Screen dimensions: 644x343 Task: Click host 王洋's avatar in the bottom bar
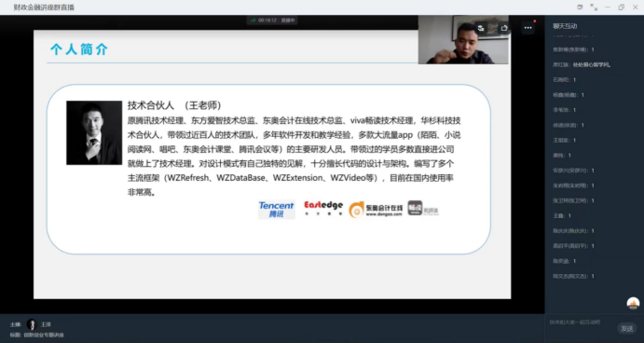(32, 324)
